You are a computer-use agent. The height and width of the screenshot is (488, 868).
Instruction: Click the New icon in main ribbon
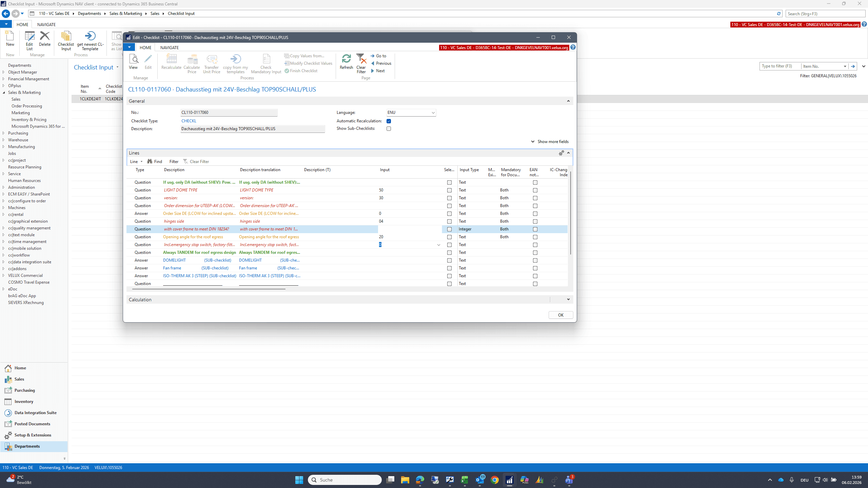click(10, 36)
